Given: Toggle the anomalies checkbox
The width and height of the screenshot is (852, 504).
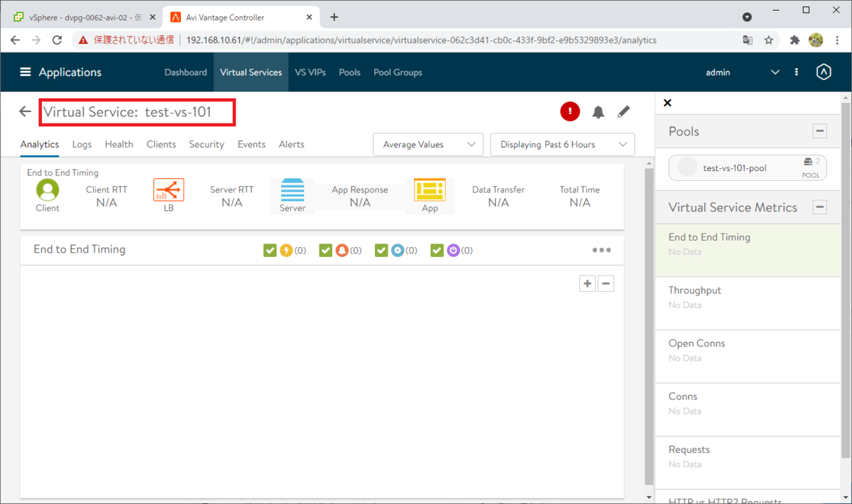Looking at the screenshot, I should [x=270, y=250].
